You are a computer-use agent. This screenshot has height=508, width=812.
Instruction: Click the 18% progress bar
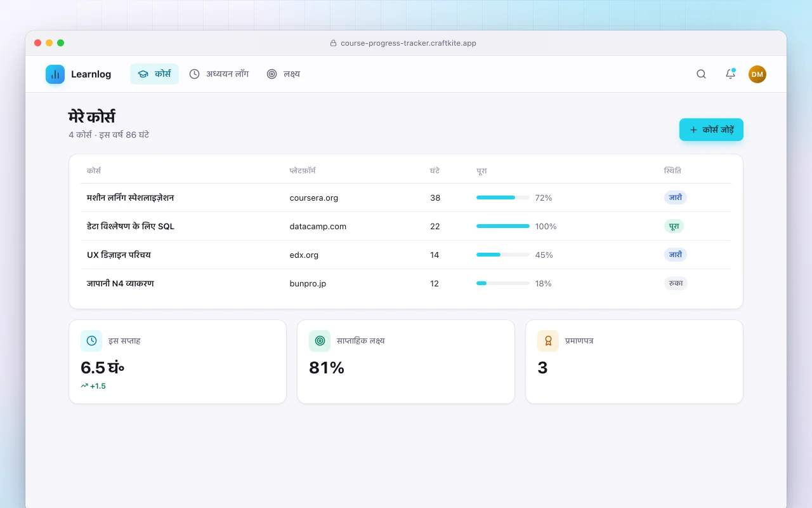tap(503, 283)
